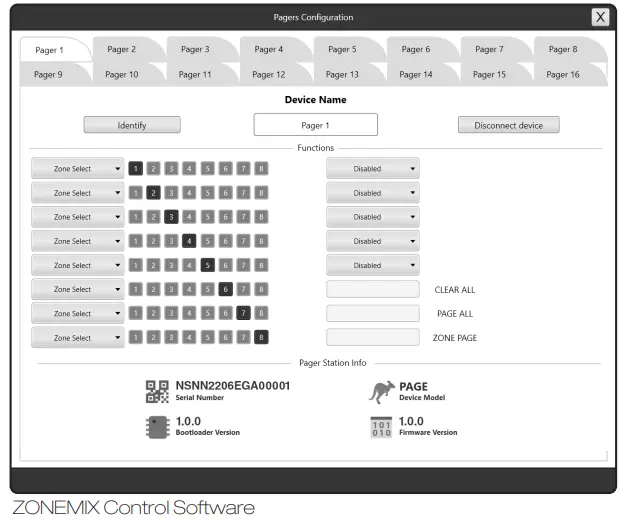Switch to the Pager 2 tab

point(122,49)
